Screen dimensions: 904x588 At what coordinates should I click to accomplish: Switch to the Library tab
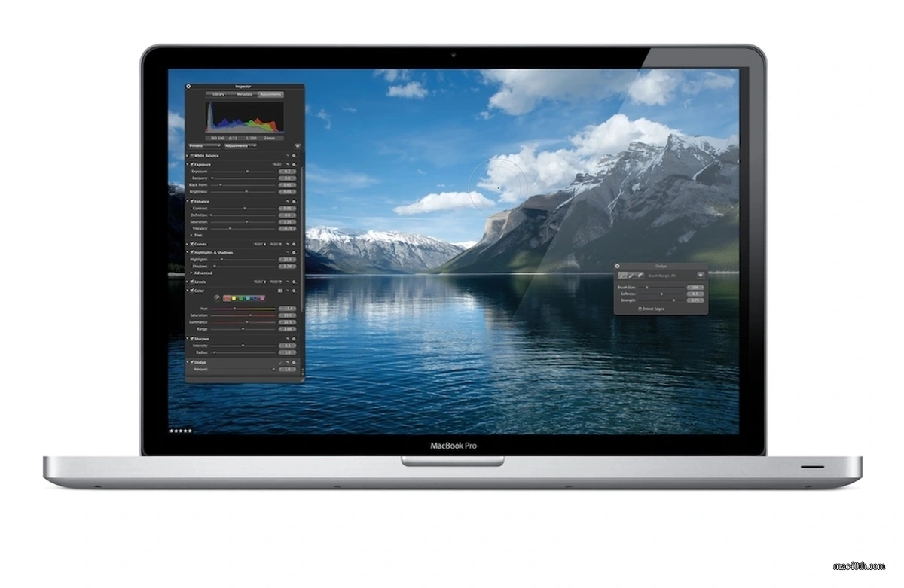tap(218, 94)
